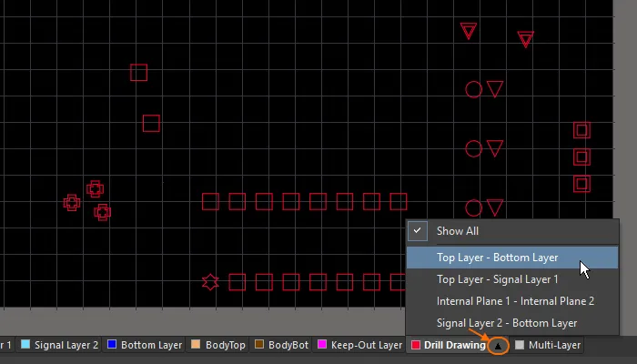Click the gray Multi-Layer color swatch
The width and height of the screenshot is (637, 364).
pos(520,345)
